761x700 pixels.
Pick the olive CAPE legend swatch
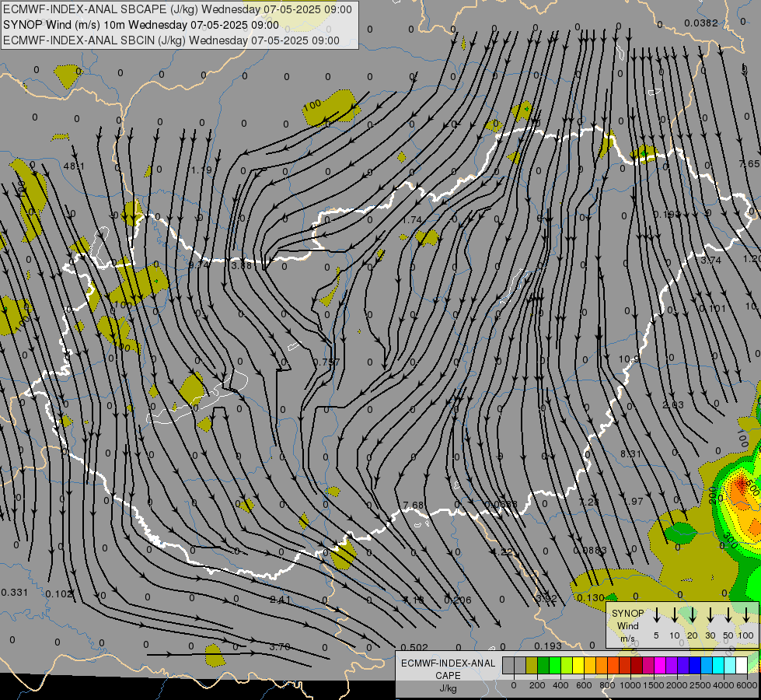coord(532,666)
